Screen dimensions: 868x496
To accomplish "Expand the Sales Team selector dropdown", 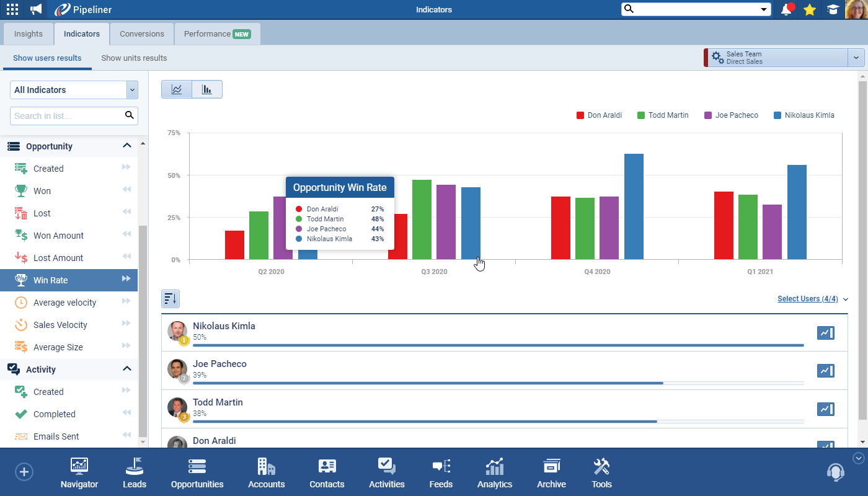I will point(856,58).
